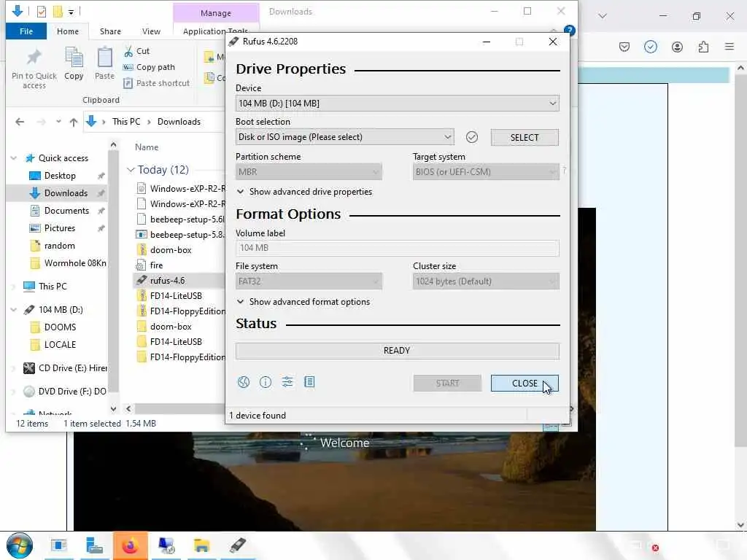Click the Name column header
This screenshot has width=747, height=560.
pyautogui.click(x=147, y=147)
